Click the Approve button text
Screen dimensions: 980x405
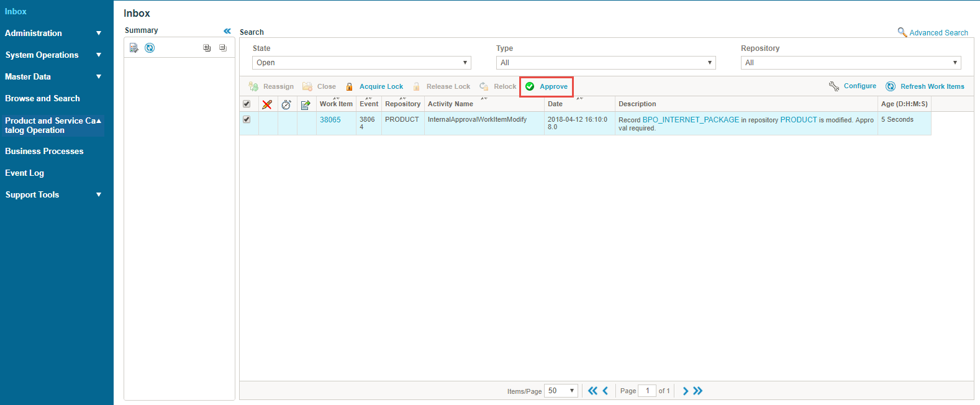pos(553,86)
